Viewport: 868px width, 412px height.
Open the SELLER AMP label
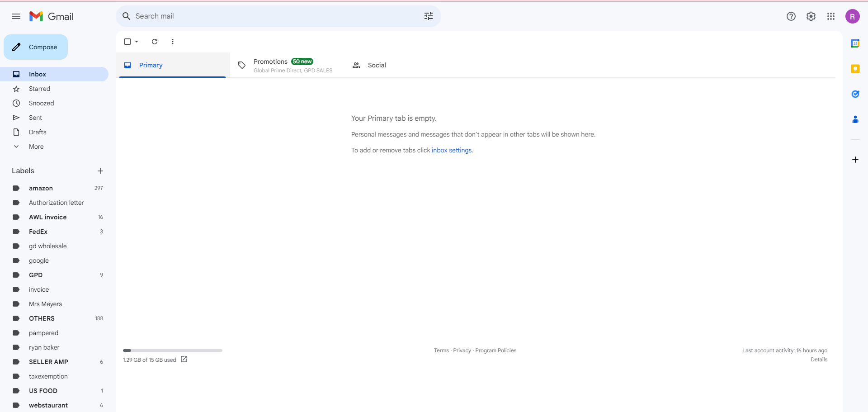tap(54, 362)
